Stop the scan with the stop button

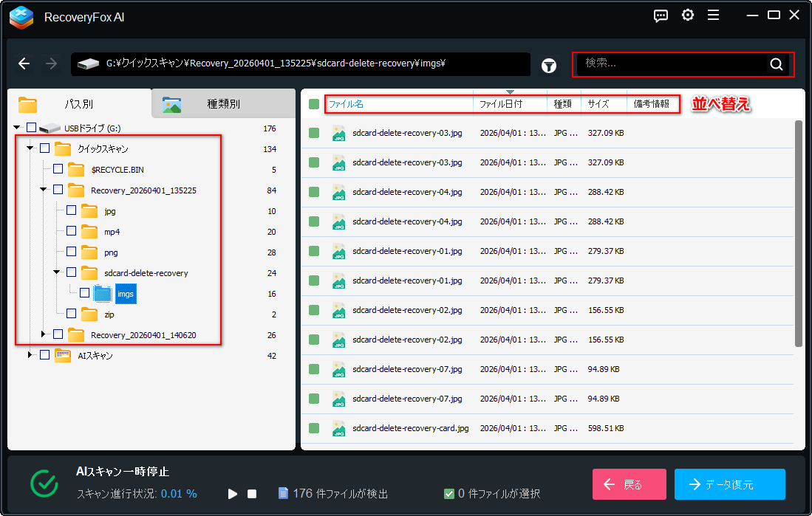coord(252,494)
